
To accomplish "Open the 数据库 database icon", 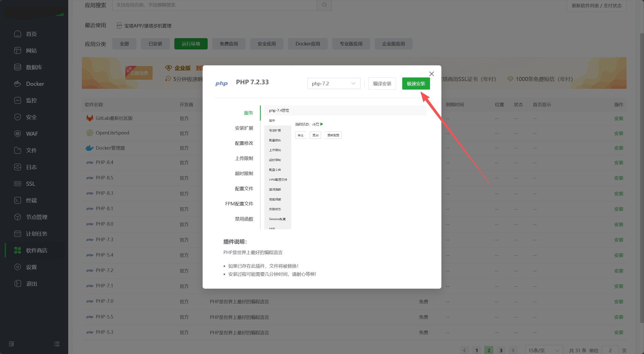I will coord(17,67).
